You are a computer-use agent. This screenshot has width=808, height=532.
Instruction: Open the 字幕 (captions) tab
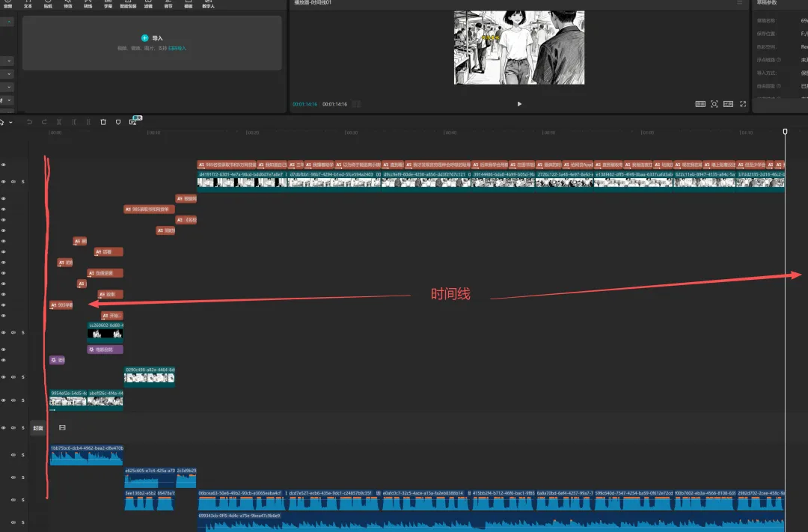click(x=108, y=4)
